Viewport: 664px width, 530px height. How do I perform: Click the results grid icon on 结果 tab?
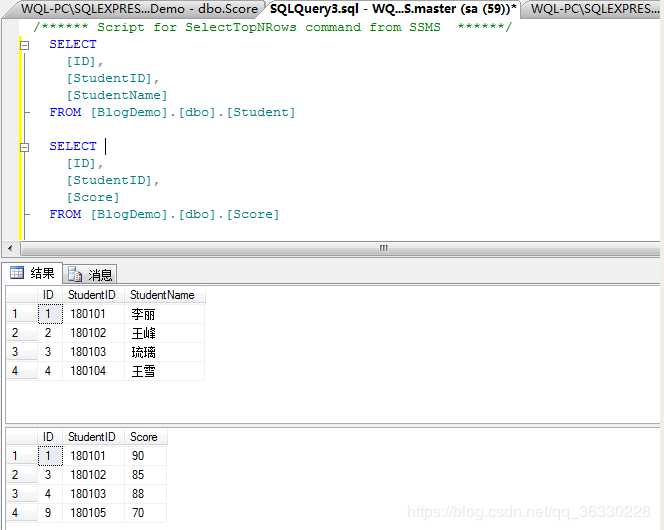17,273
